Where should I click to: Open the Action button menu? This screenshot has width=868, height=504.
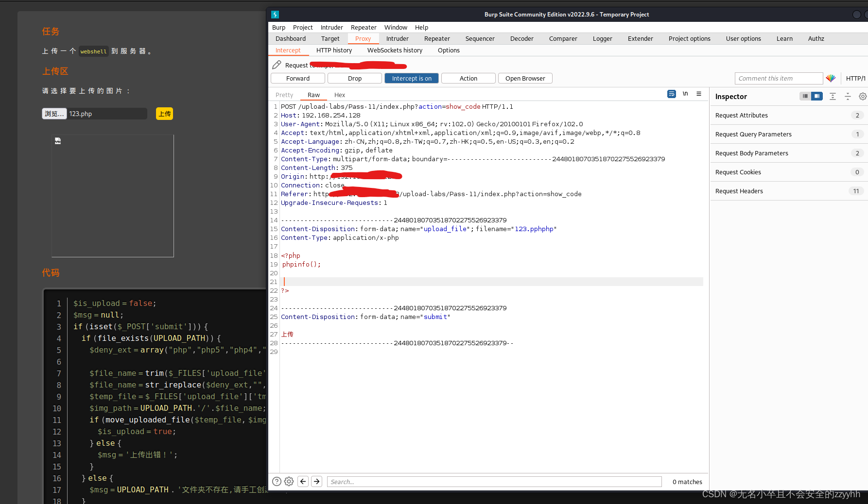(469, 78)
